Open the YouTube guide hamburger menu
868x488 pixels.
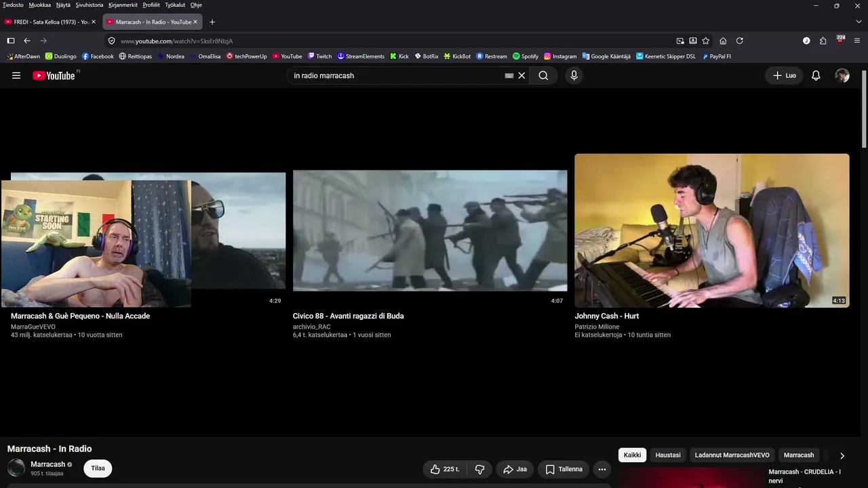(16, 75)
